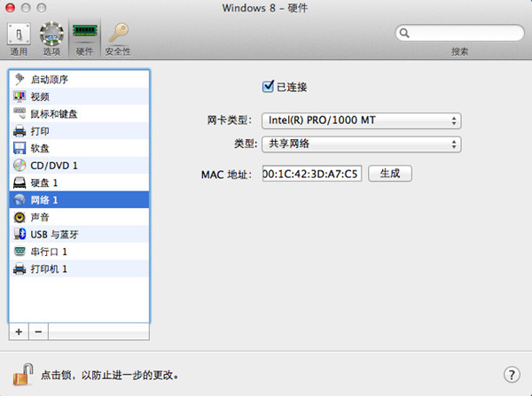Image resolution: width=532 pixels, height=396 pixels.
Task: Click the padlock to prevent changes
Action: tap(23, 375)
